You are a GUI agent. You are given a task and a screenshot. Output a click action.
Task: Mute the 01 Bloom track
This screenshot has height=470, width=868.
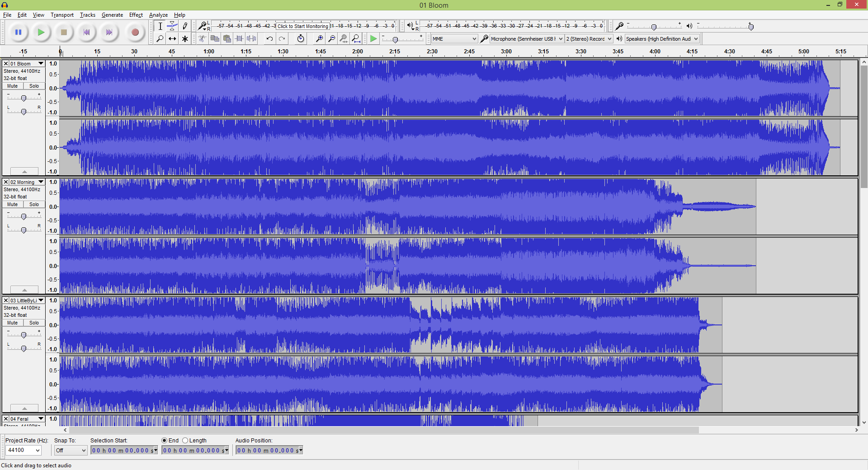click(x=13, y=86)
